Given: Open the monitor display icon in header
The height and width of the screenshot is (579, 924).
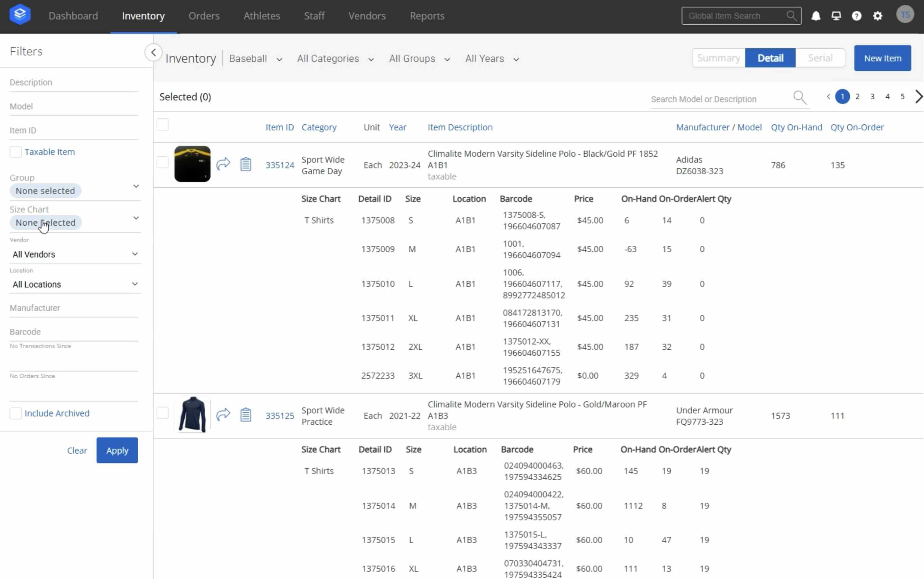Looking at the screenshot, I should (x=836, y=16).
